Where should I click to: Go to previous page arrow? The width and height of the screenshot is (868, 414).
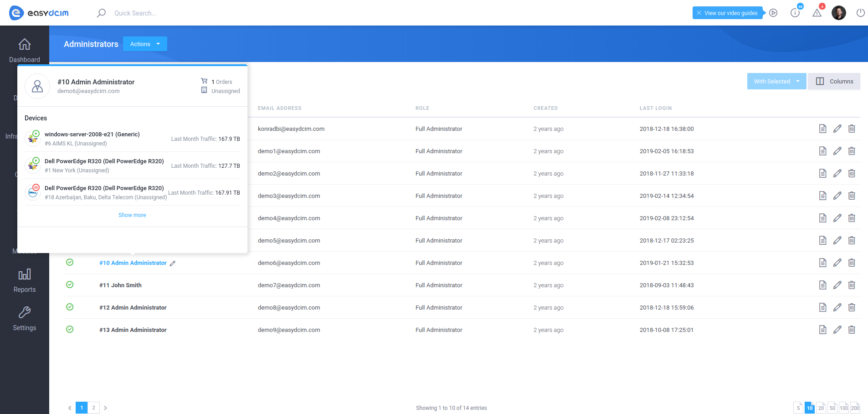click(x=70, y=408)
